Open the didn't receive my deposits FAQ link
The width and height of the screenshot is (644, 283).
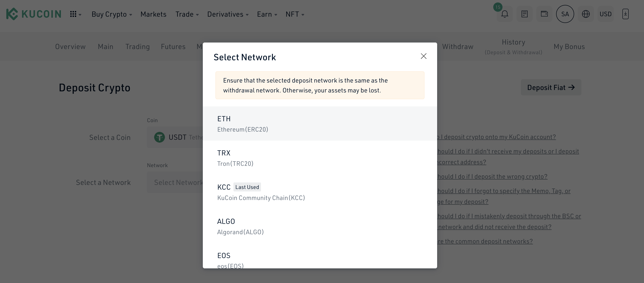508,157
